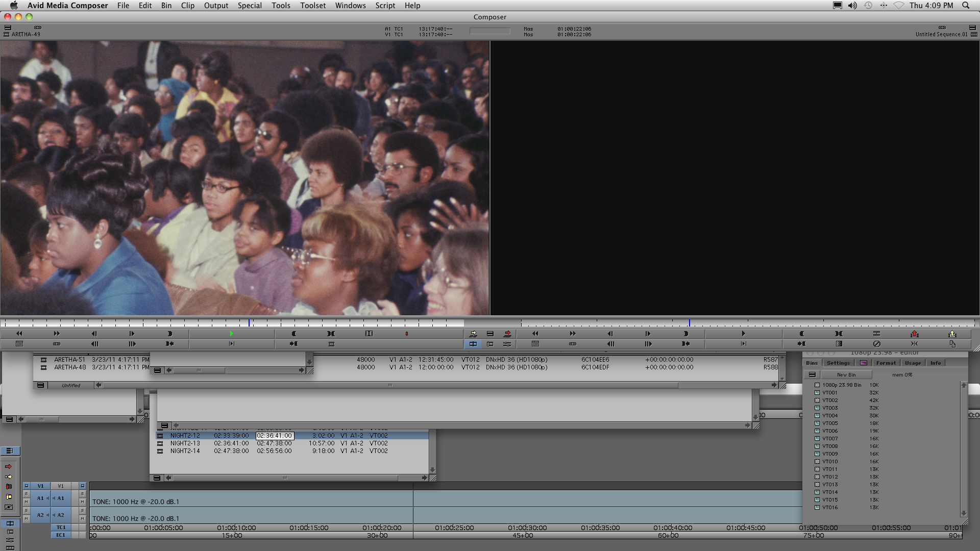Screen dimensions: 980x551
Task: Click the blue position indicator in source bar
Action: pyautogui.click(x=249, y=323)
